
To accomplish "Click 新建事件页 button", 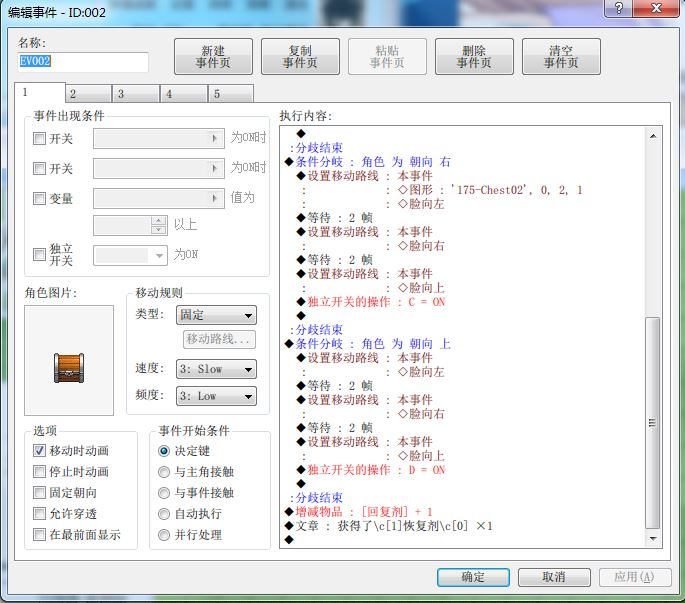I will pos(213,57).
